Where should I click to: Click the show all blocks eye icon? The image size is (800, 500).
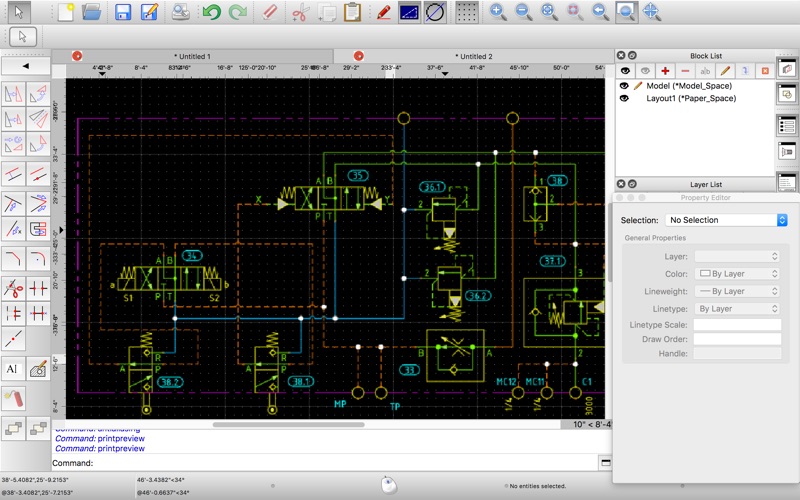tap(625, 71)
